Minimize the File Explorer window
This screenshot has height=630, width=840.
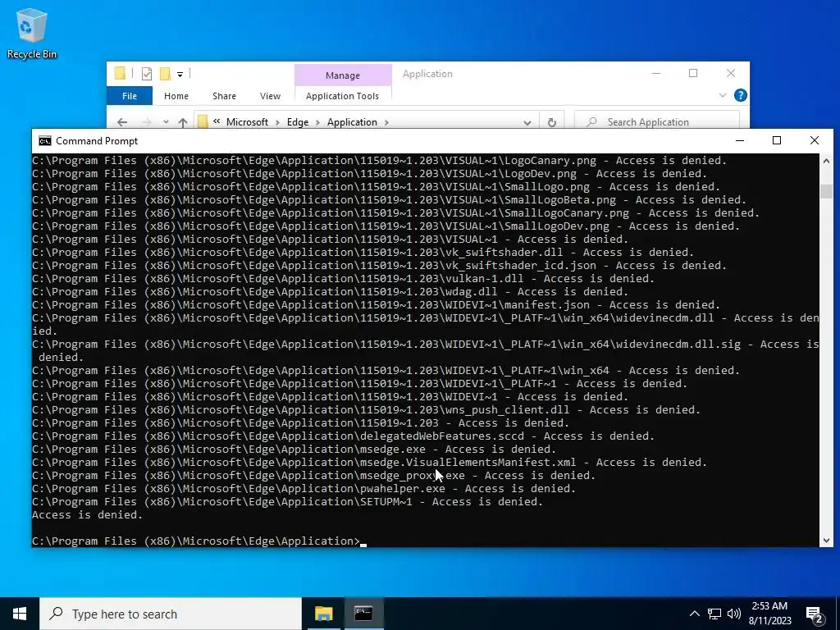click(x=656, y=73)
